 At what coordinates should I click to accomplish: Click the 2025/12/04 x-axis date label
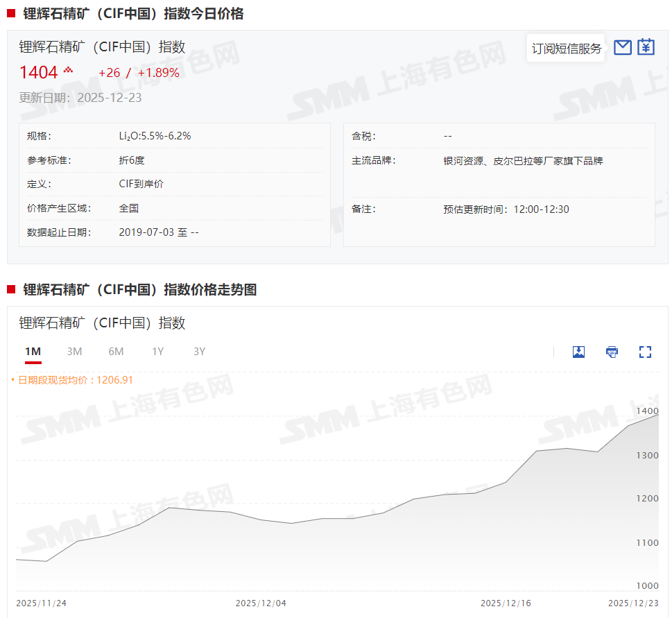261,603
